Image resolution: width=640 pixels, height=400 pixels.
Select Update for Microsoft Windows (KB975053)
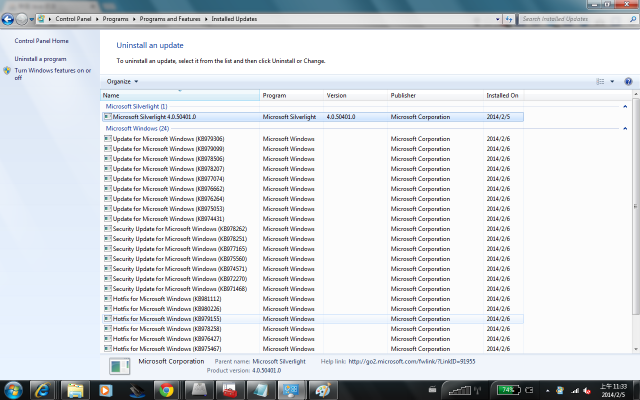pyautogui.click(x=313, y=209)
